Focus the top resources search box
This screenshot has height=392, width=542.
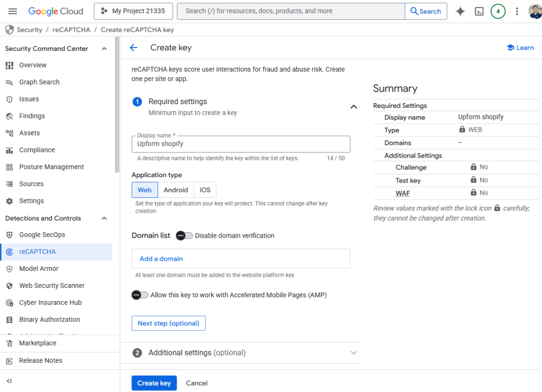(x=291, y=11)
